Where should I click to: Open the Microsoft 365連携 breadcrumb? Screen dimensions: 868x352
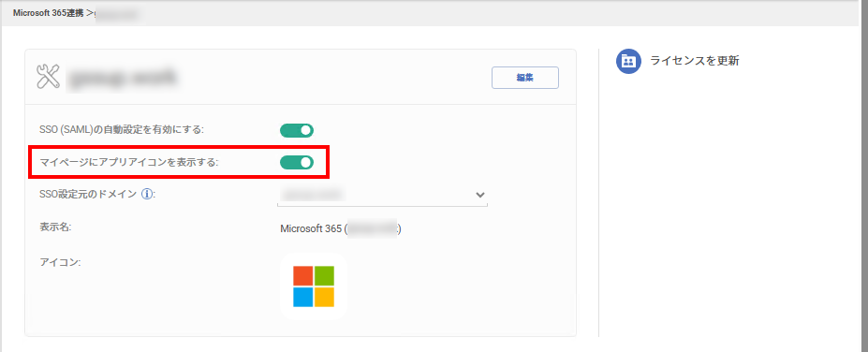click(48, 13)
